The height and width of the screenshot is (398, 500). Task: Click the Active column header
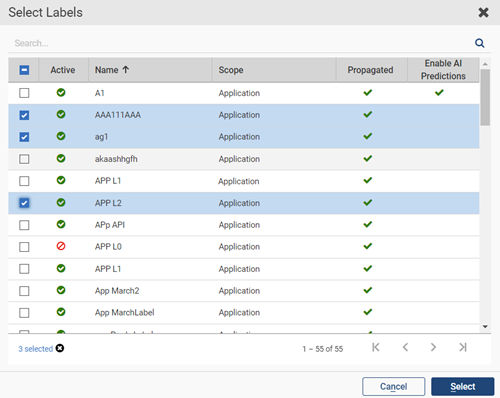63,70
